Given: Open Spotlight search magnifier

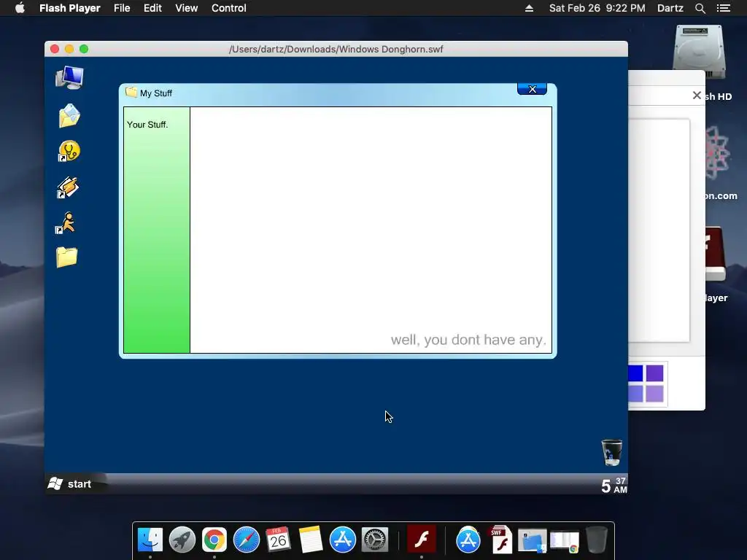Looking at the screenshot, I should (700, 8).
